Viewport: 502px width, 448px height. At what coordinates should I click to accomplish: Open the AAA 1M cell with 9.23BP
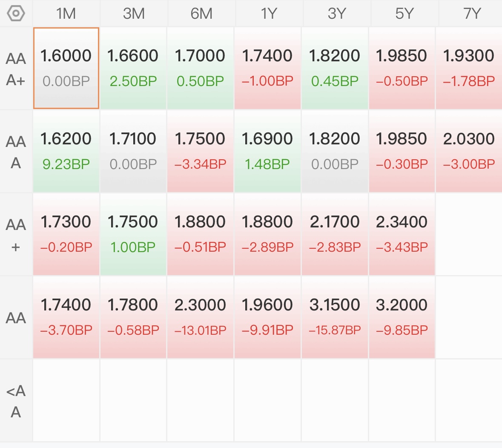[66, 151]
